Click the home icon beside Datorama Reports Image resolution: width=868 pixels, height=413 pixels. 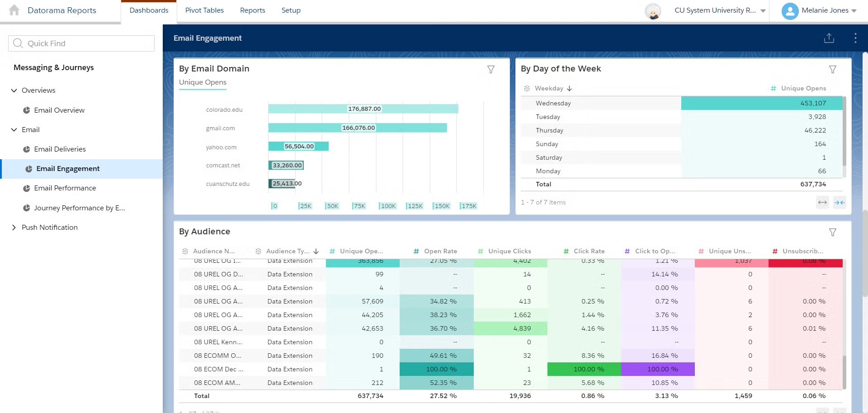(14, 10)
